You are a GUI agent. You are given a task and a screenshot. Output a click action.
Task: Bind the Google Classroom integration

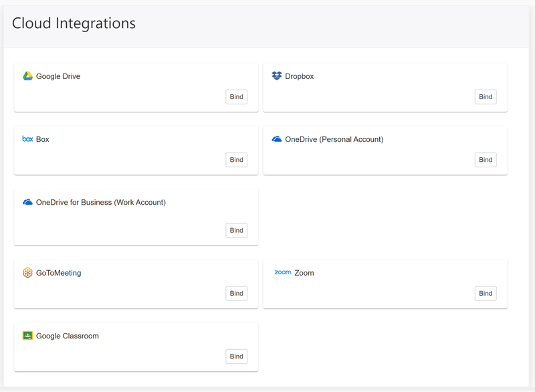[237, 357]
